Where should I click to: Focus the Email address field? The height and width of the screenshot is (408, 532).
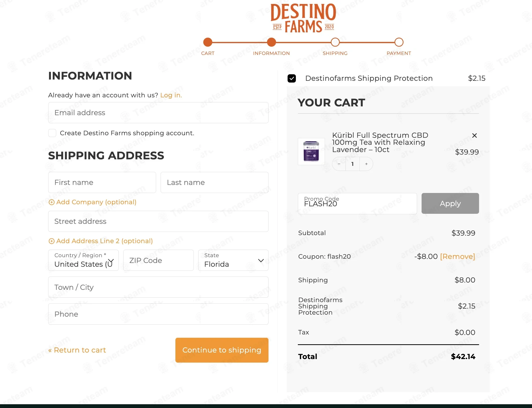tap(158, 113)
